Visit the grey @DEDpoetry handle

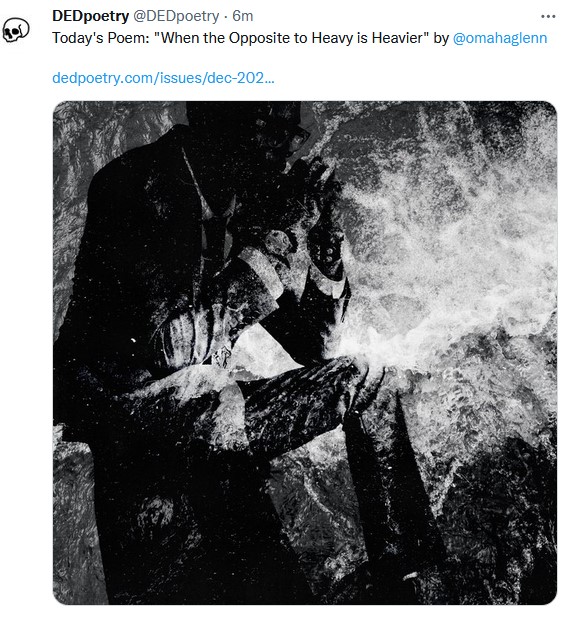[x=176, y=16]
